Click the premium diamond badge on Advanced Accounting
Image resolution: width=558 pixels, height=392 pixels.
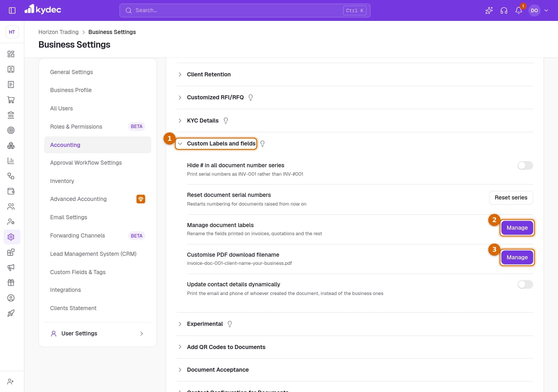[x=141, y=199]
